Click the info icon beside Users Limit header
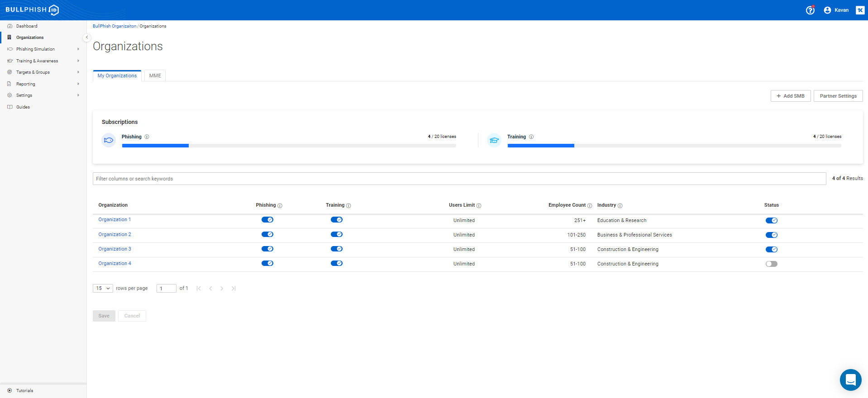The width and height of the screenshot is (868, 398). pyautogui.click(x=479, y=206)
